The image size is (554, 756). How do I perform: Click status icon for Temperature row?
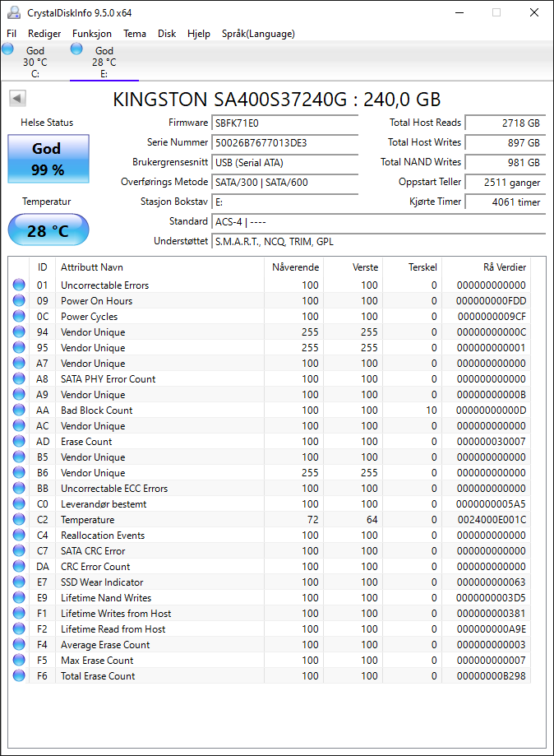click(x=19, y=519)
